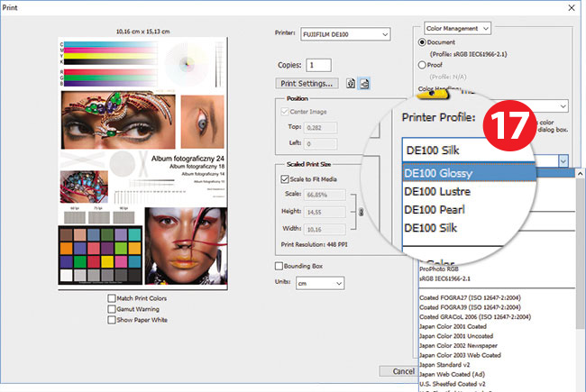This screenshot has height=392, width=586.
Task: Check the Show Paper White option
Action: click(x=112, y=320)
